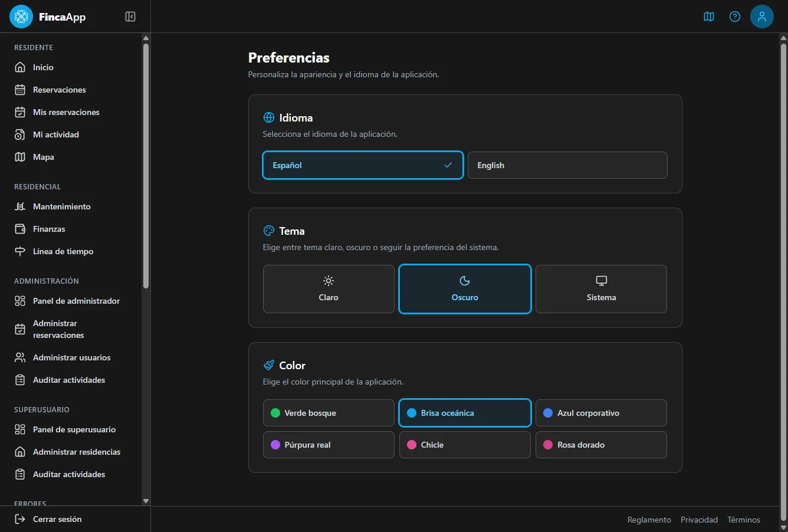Click the Administrar usuarios people icon
The image size is (788, 532).
coord(20,357)
